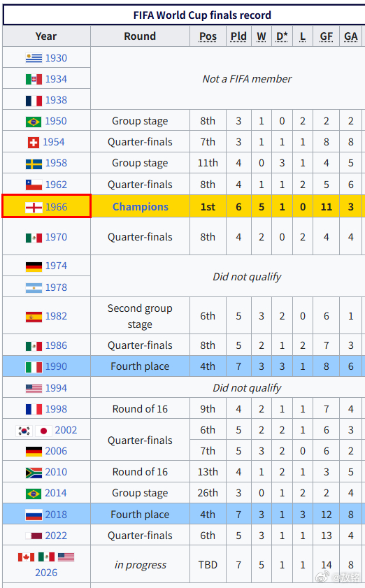365x588 pixels.
Task: Open the 1966 World Cup link
Action: click(56, 207)
